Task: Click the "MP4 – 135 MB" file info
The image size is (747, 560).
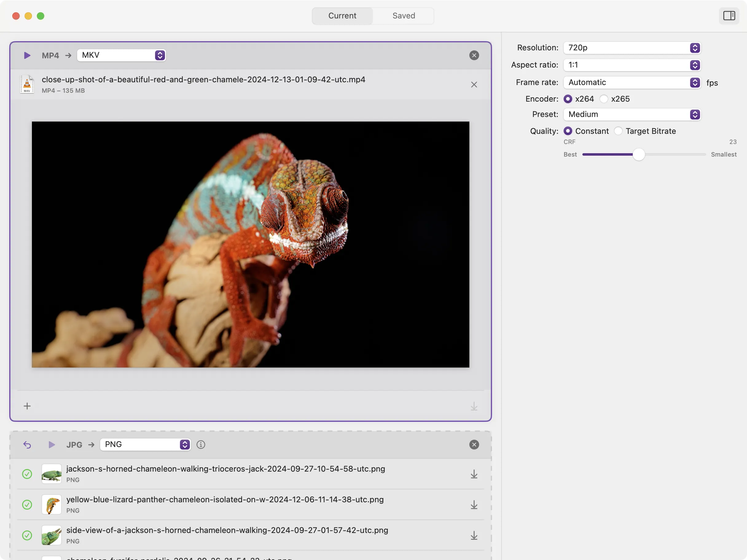Action: click(63, 91)
